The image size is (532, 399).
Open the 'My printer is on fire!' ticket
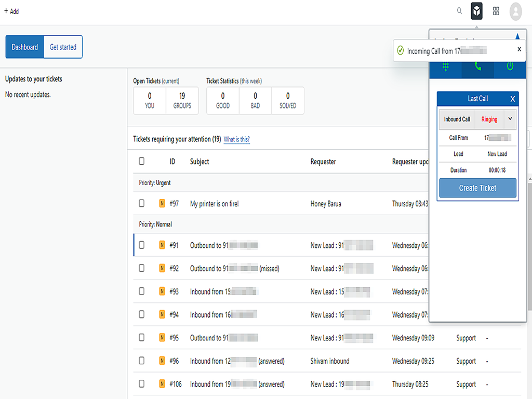pos(215,204)
